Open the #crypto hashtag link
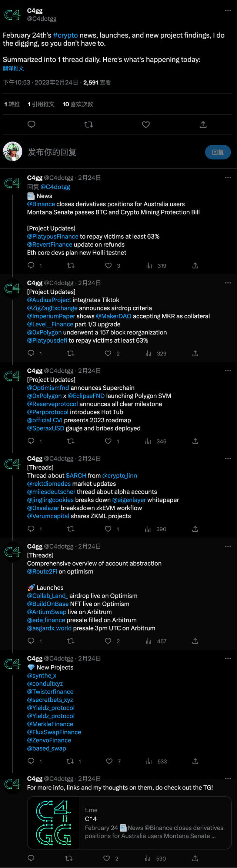Screen dimensions: 237x868 65,35
